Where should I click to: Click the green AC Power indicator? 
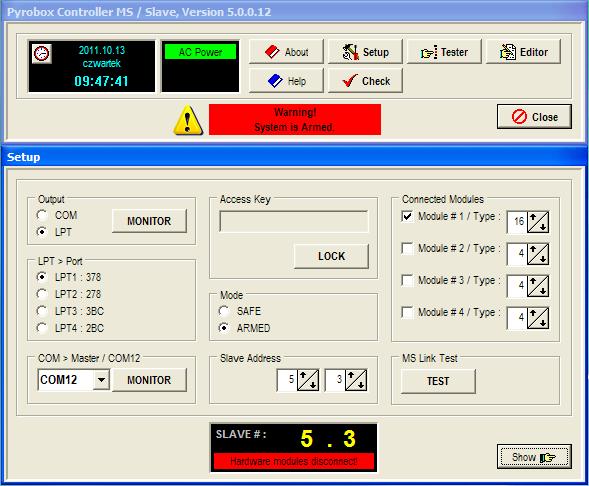[x=200, y=52]
